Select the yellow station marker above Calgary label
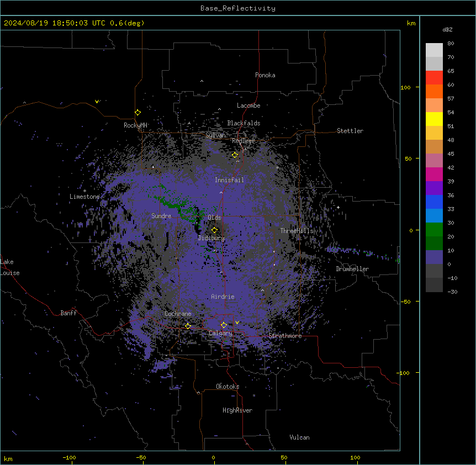 224,325
